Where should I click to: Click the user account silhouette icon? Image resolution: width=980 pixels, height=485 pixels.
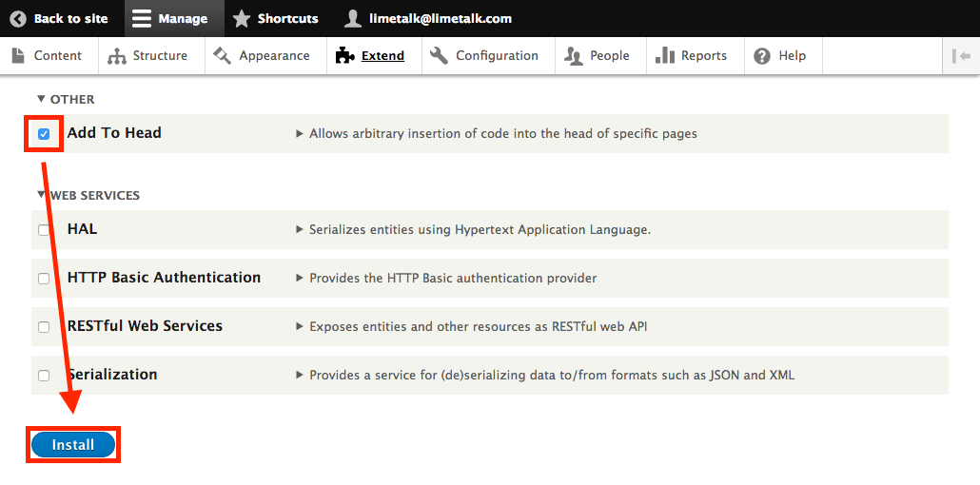(x=353, y=19)
